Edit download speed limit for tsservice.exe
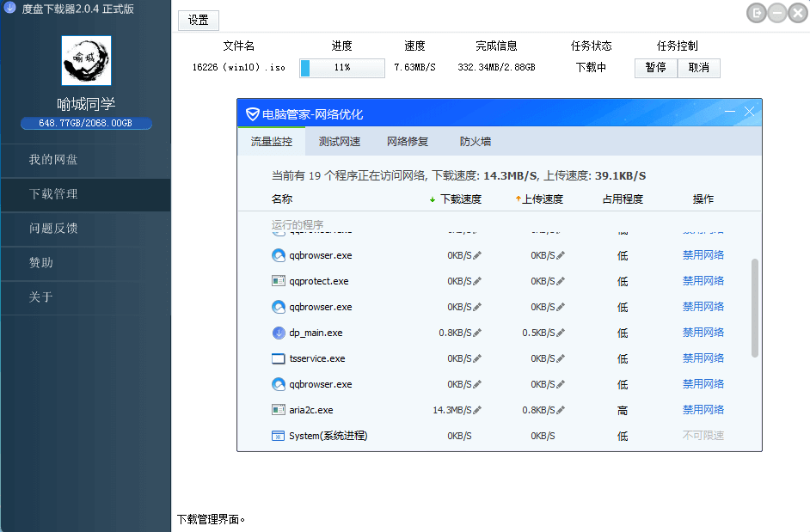Screen dimensions: 810x532 (x=477, y=358)
